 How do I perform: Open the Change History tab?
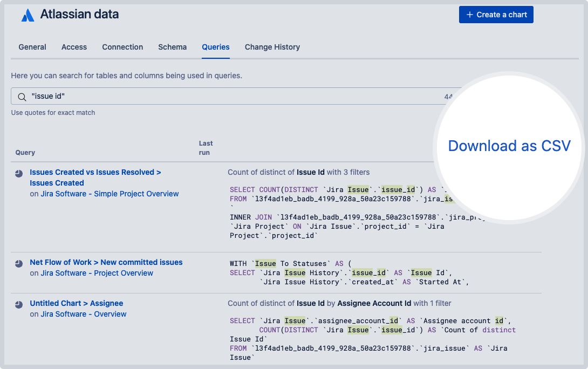point(272,47)
